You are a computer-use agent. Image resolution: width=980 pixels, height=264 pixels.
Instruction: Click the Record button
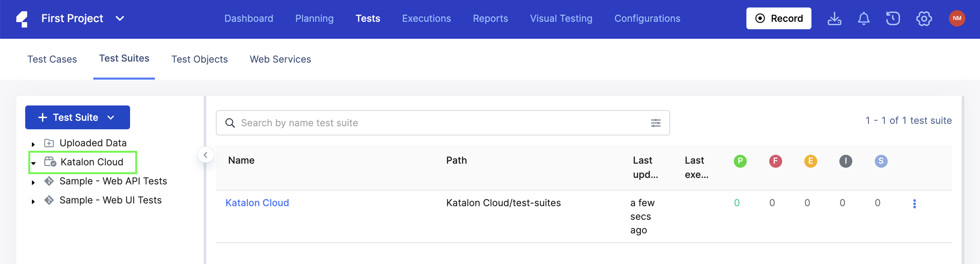click(x=778, y=19)
